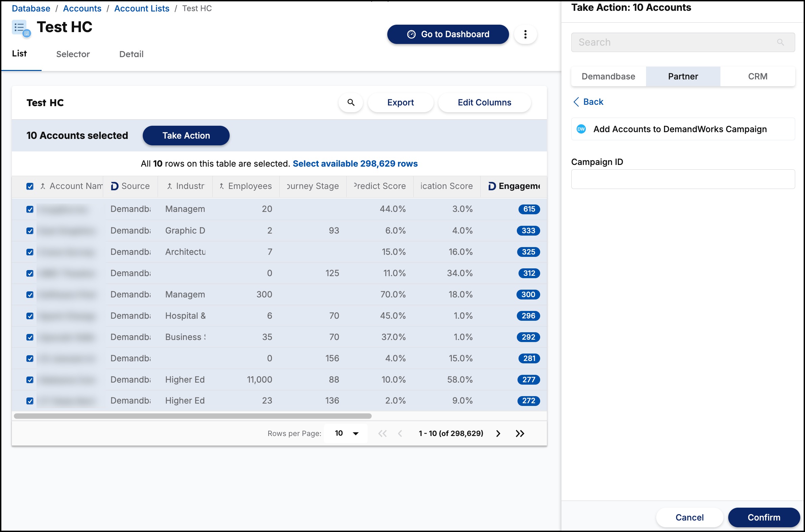The height and width of the screenshot is (532, 805).
Task: Jump to the first page arrow
Action: click(x=382, y=433)
